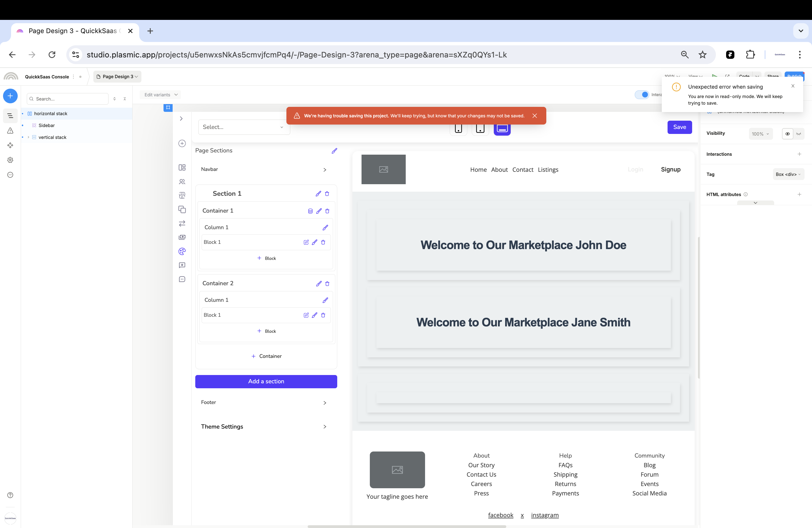Viewport: 812px width, 528px height.
Task: Edit Page Sections with pencil icon
Action: click(x=334, y=151)
